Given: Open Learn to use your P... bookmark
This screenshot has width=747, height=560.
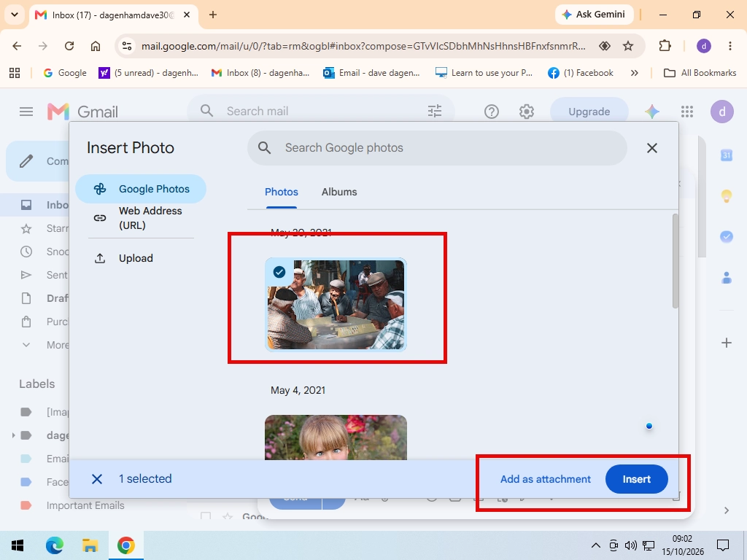Looking at the screenshot, I should point(484,73).
